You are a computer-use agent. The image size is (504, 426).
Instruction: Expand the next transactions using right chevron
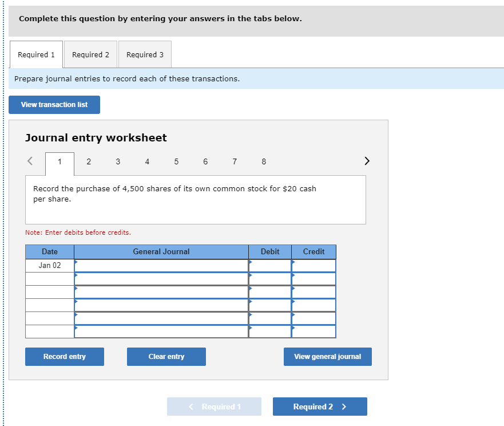pos(367,161)
